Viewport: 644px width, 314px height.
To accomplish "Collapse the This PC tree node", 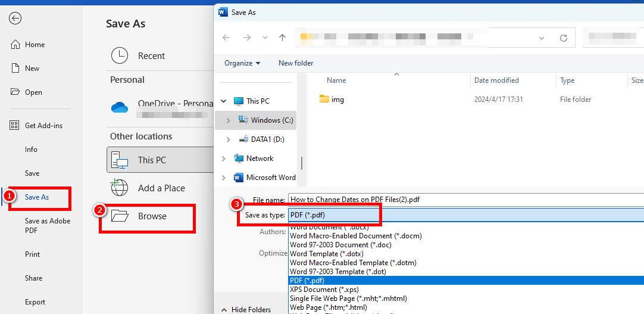I will click(x=223, y=101).
